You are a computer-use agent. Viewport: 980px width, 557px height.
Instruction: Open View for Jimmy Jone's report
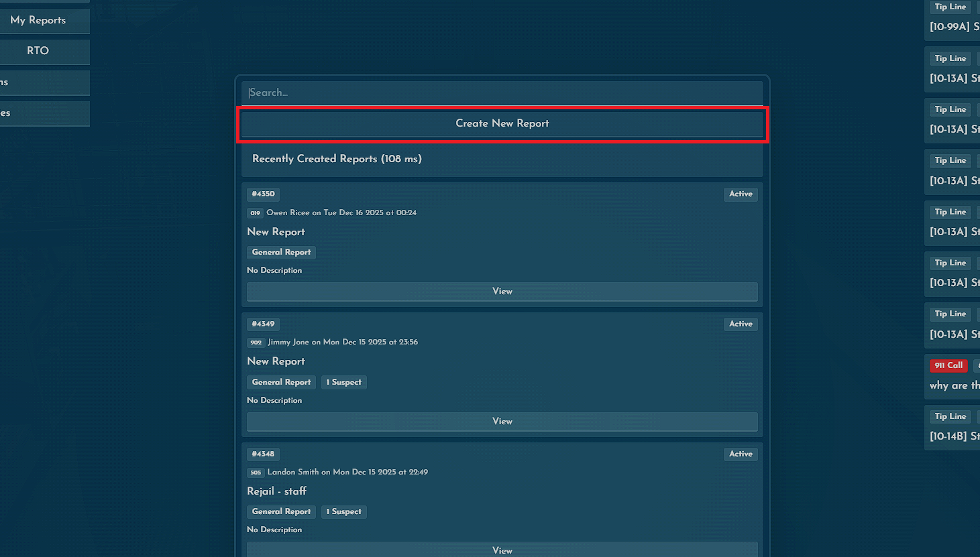pyautogui.click(x=502, y=422)
